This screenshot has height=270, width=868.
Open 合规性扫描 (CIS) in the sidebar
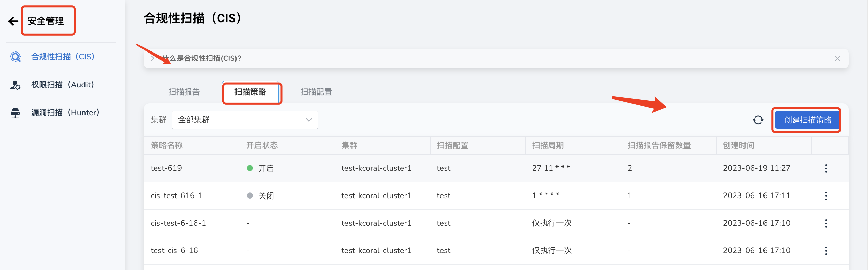click(62, 57)
